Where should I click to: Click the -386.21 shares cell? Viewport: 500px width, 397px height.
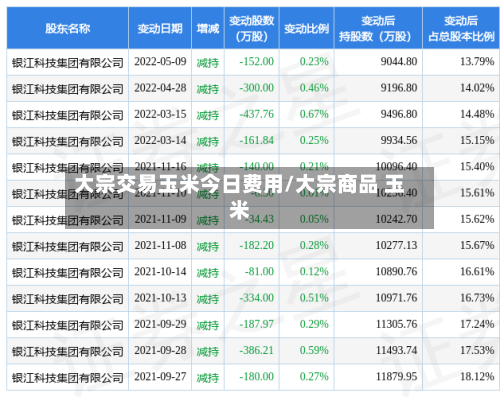(x=256, y=350)
